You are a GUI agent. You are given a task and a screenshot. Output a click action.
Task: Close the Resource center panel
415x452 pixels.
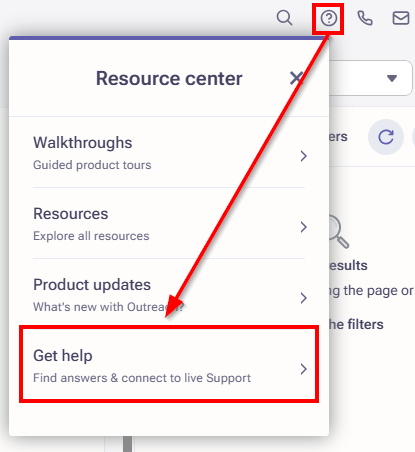[296, 78]
